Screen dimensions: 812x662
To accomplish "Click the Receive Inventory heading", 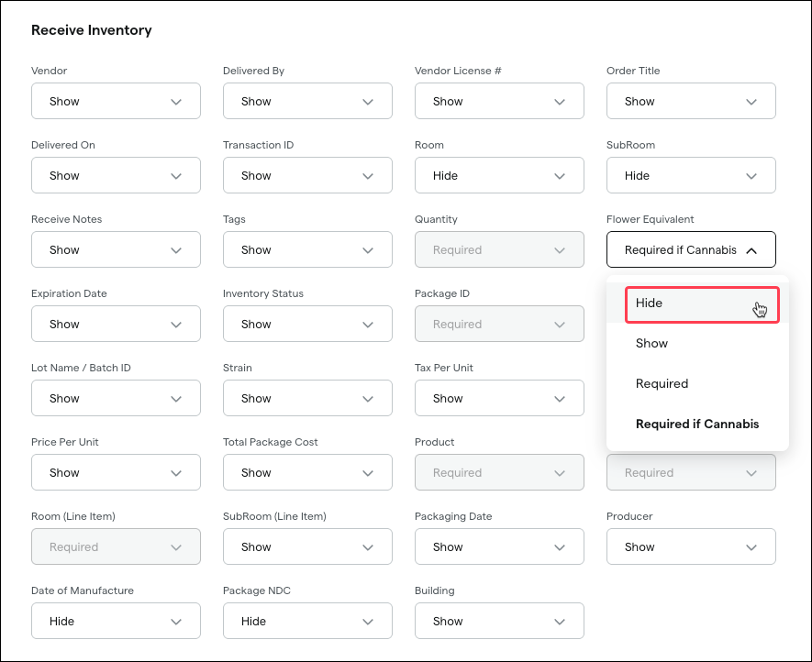I will (92, 30).
